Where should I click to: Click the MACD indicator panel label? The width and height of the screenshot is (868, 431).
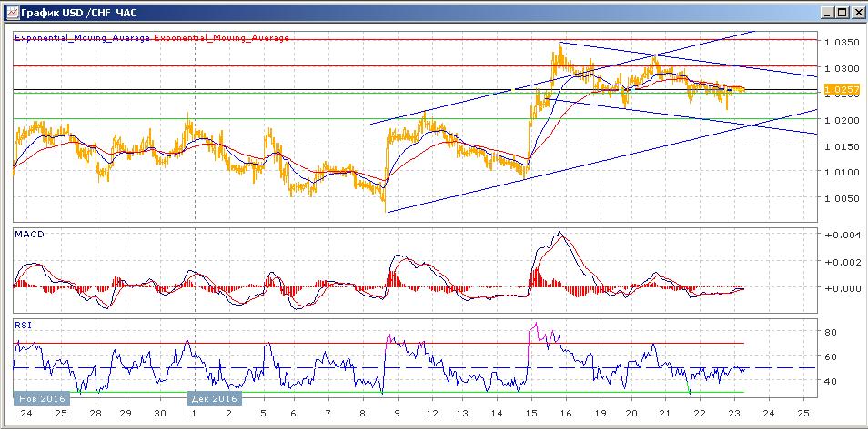[29, 235]
